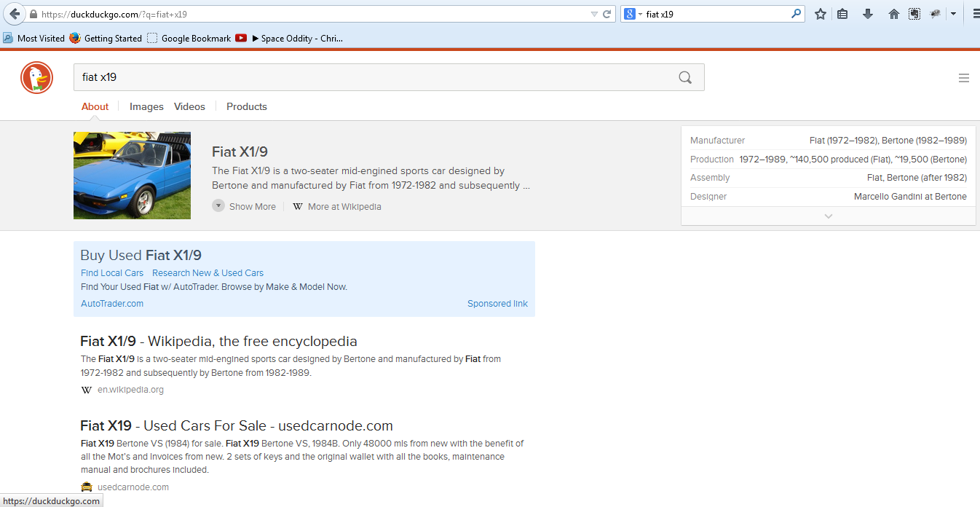Image resolution: width=980 pixels, height=507 pixels.
Task: Open the DuckDuckGo hamburger side menu
Action: [963, 78]
